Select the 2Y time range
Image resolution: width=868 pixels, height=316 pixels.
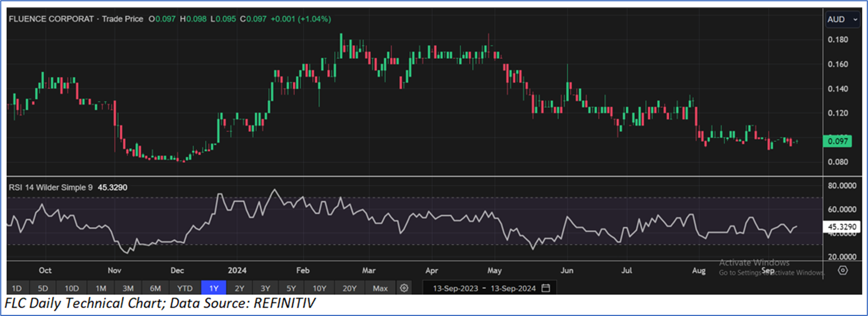tap(239, 288)
